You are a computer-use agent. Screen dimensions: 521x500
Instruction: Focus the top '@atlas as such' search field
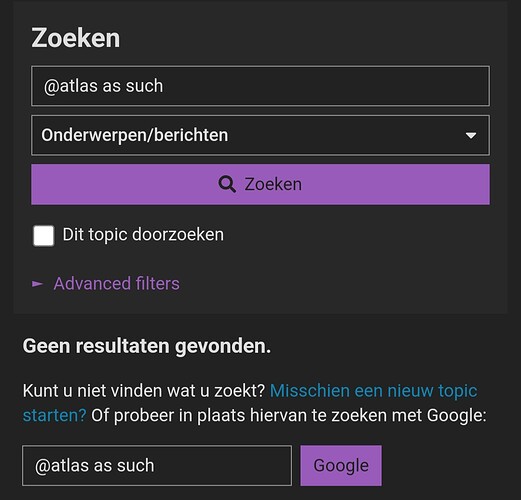point(260,86)
